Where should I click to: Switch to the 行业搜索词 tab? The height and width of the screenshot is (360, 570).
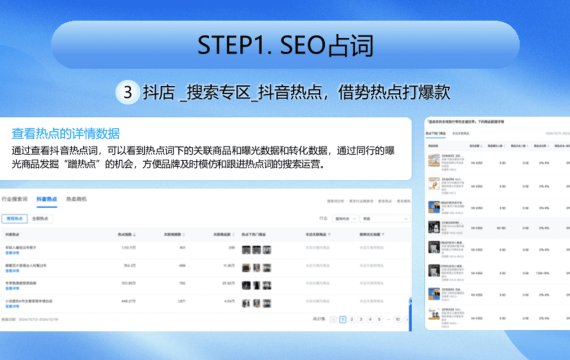(15, 199)
